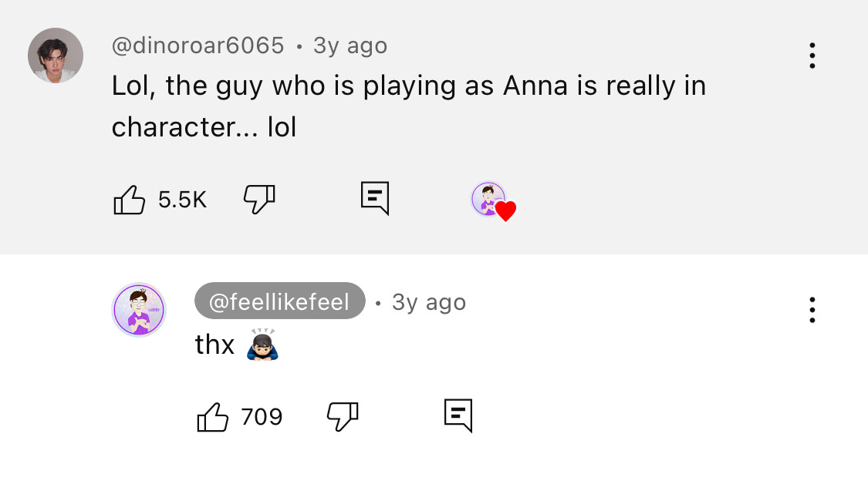Like the "thx" reply
868x481 pixels.
point(213,417)
